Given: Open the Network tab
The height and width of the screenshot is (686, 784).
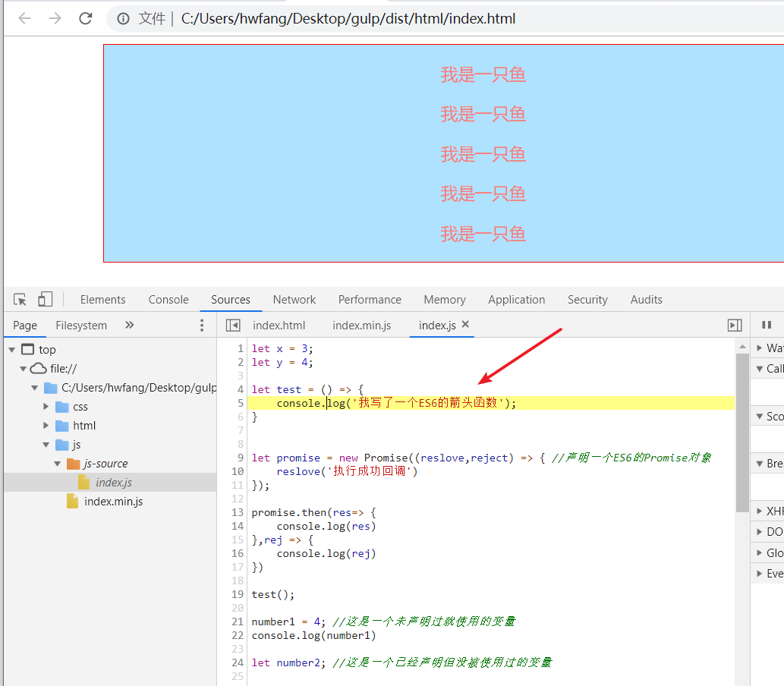Looking at the screenshot, I should (294, 300).
